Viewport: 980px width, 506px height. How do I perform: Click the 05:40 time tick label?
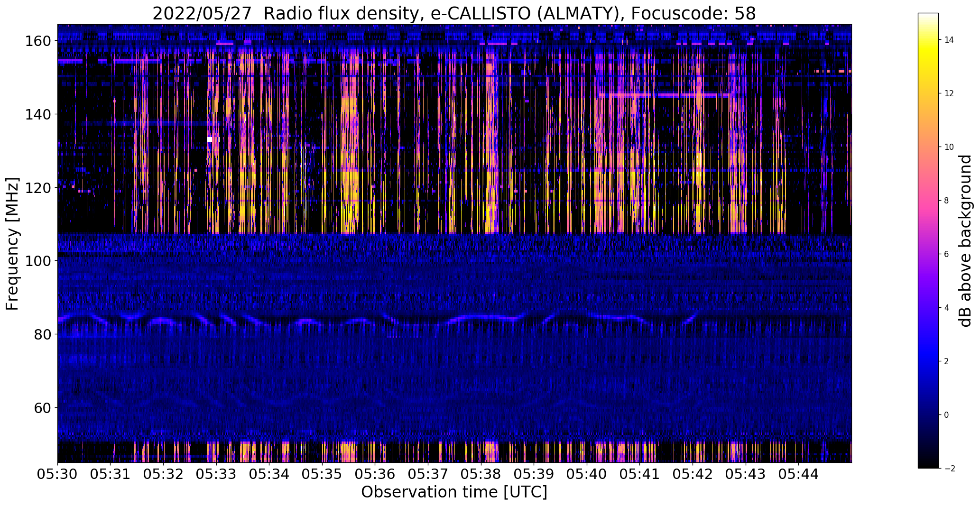[587, 474]
